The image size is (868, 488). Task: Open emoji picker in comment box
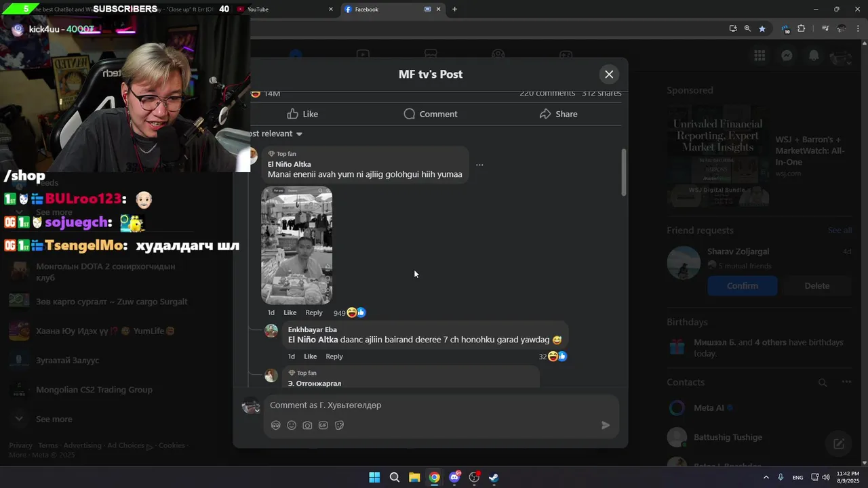(x=292, y=425)
